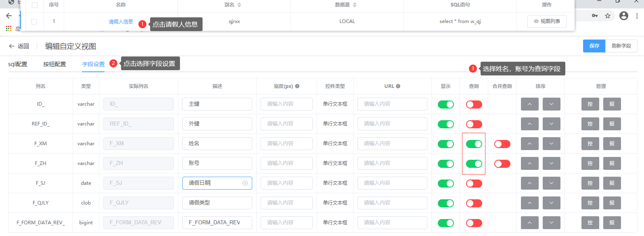Switch to the 按钮配置 tab
Image resolution: width=644 pixels, height=236 pixels.
(54, 65)
